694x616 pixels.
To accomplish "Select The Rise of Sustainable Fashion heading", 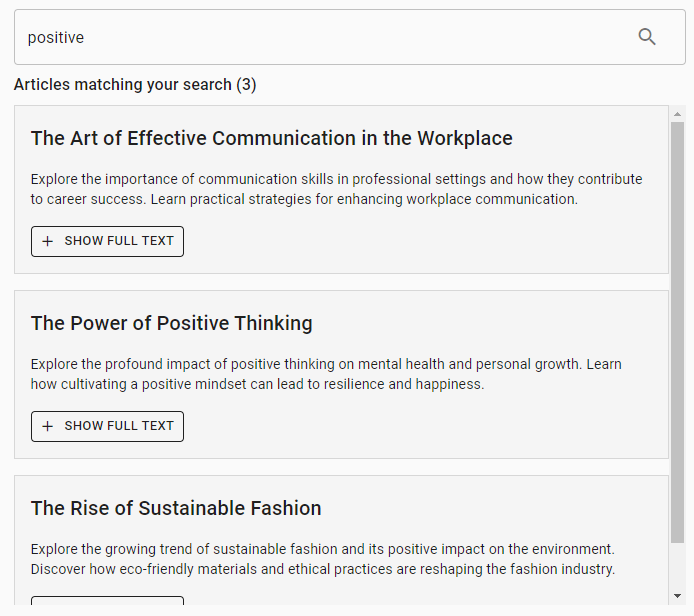I will tap(176, 508).
